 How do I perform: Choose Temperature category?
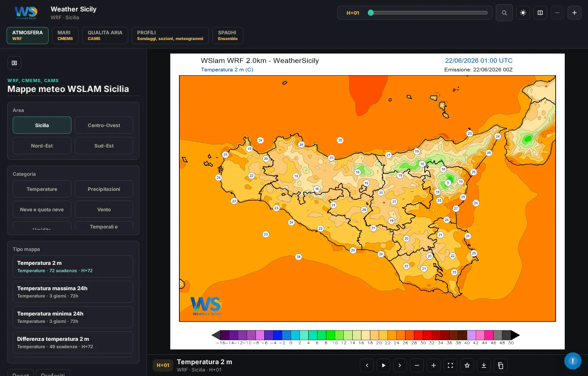click(x=42, y=189)
